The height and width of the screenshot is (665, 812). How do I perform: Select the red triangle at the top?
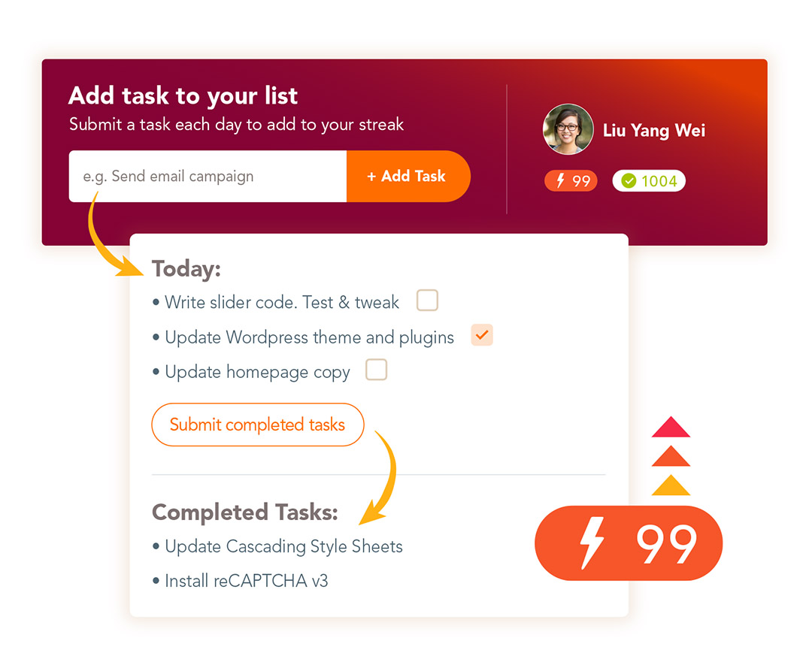tap(673, 428)
